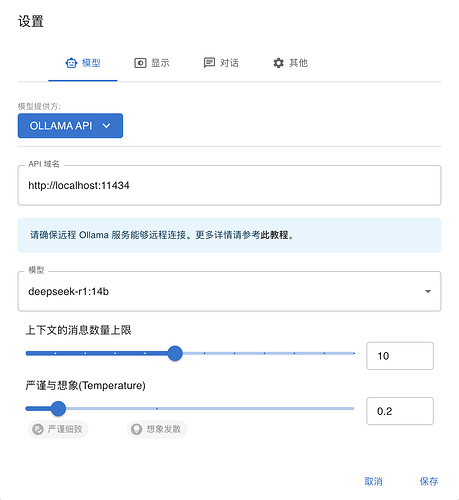Image resolution: width=459 pixels, height=500 pixels.
Task: Select the 严谨细致 preset chip
Action: [58, 429]
